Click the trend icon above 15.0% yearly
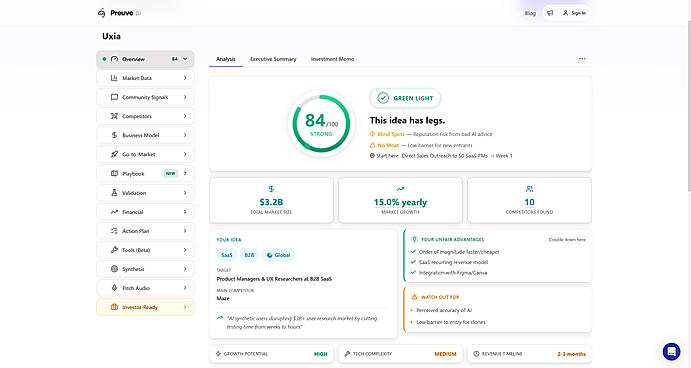The height and width of the screenshot is (368, 691). click(400, 189)
